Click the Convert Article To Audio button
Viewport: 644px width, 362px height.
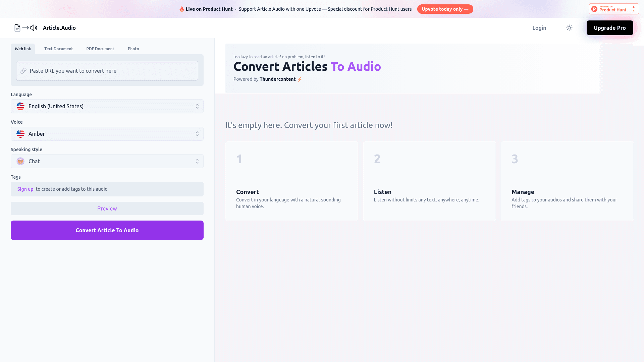(107, 230)
